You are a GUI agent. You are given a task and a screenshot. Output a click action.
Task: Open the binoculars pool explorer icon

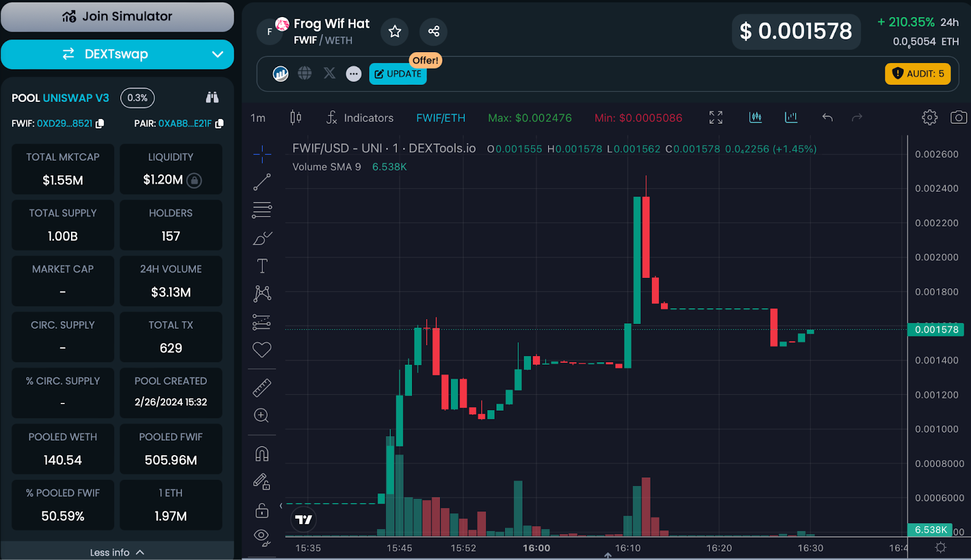tap(212, 98)
